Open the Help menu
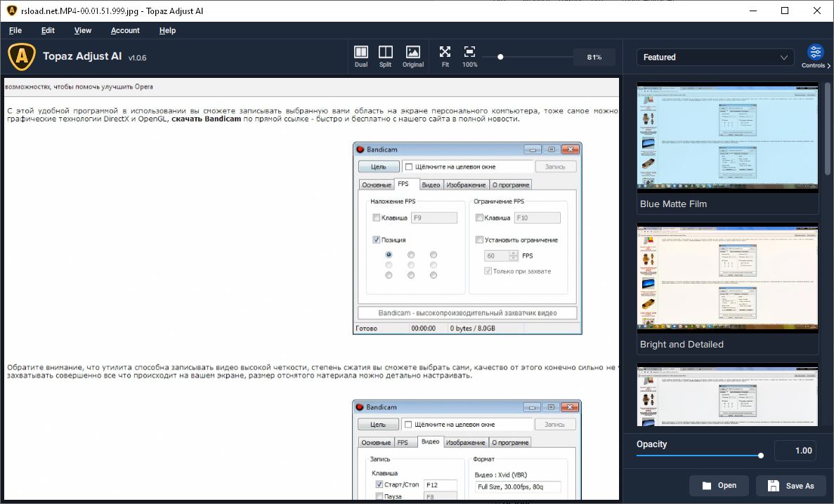Viewport: 834px width, 504px height. [x=167, y=30]
